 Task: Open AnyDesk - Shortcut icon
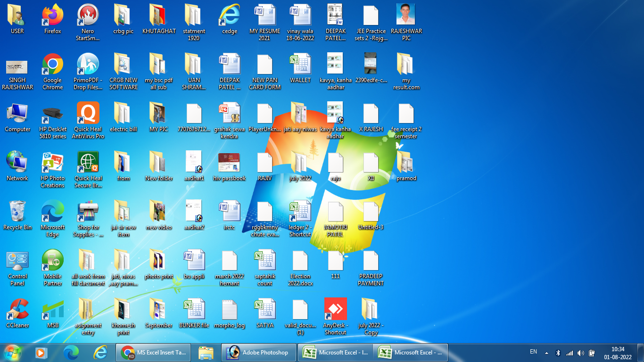(336, 317)
